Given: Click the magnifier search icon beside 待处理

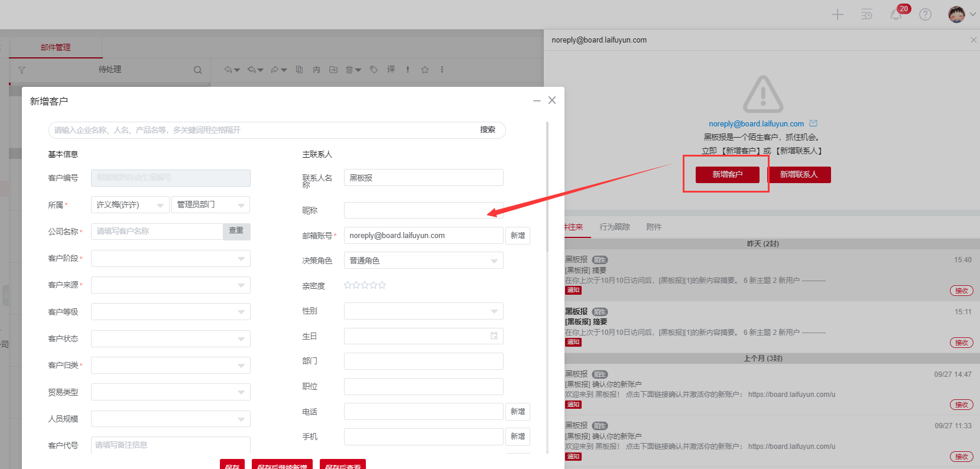Looking at the screenshot, I should tap(197, 70).
